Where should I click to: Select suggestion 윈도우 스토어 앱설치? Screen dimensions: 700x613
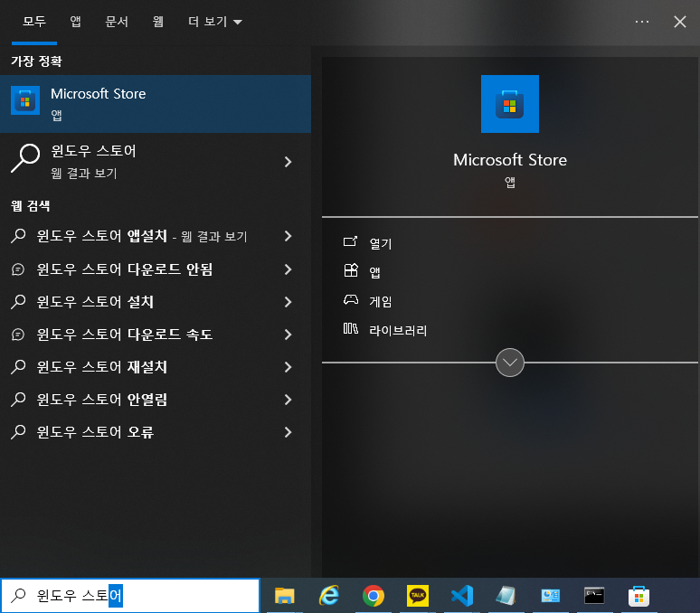(142, 236)
